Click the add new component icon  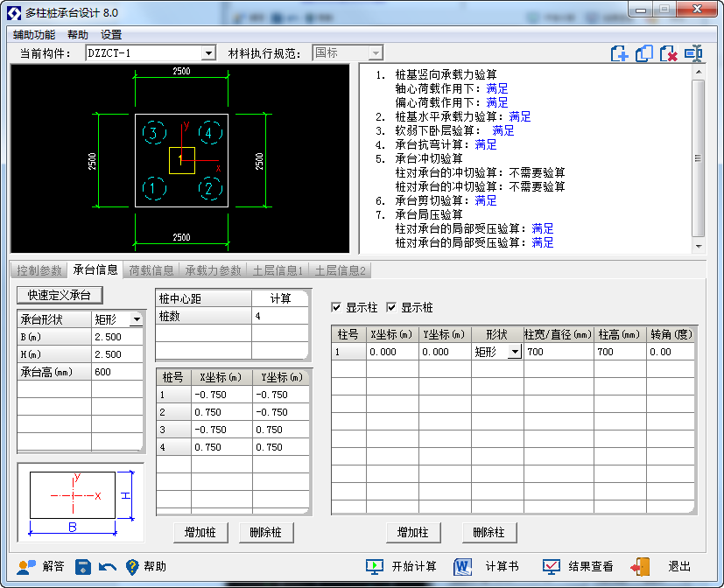point(619,53)
